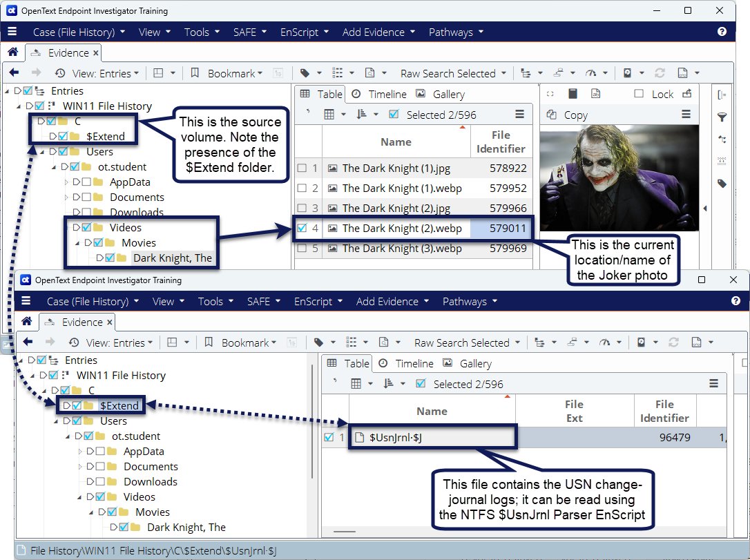Screen dimensions: 750x560
Task: Open Raw Search Selected dropdown in top window
Action: 453,73
